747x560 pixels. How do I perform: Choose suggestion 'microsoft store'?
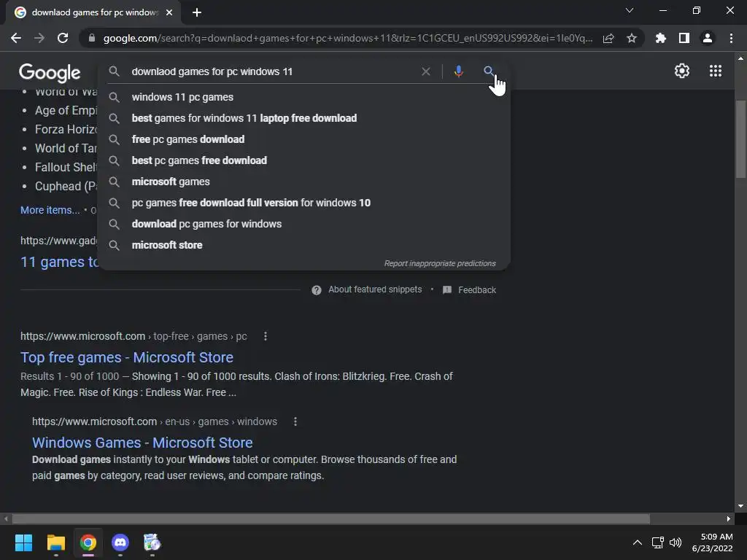click(304, 245)
